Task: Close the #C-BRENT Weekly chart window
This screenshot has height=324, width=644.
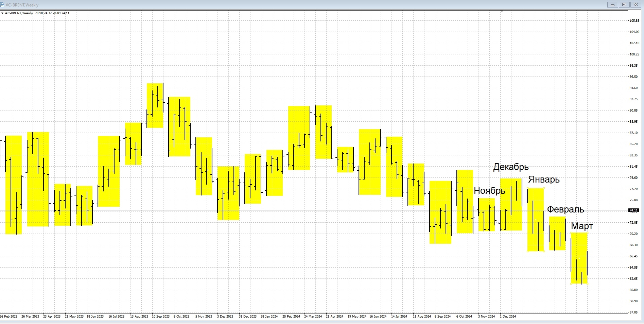Action: tap(636, 5)
